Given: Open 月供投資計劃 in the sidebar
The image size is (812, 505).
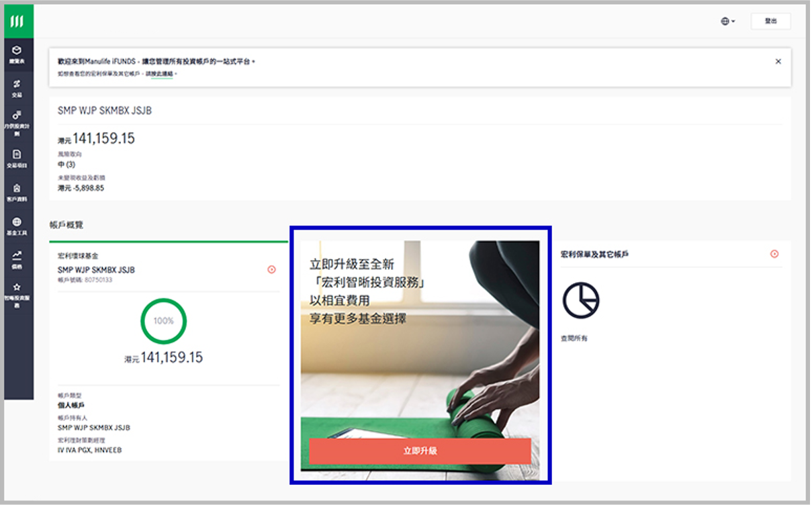Looking at the screenshot, I should click(x=17, y=123).
